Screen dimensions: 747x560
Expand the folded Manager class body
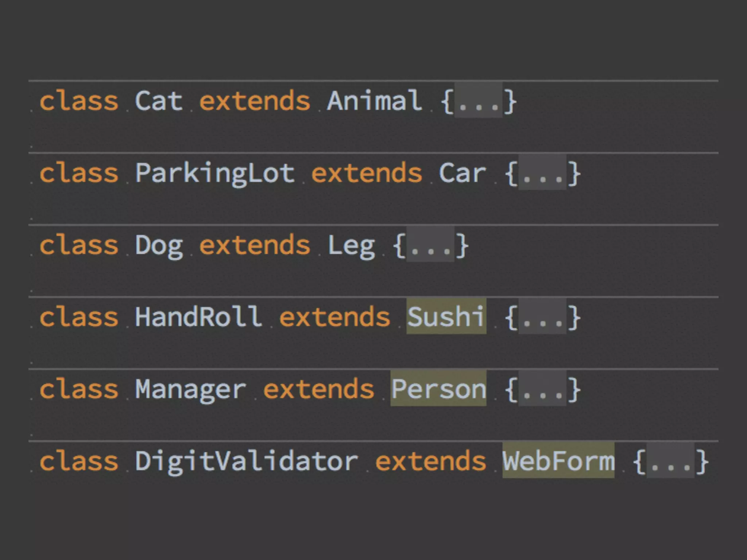[542, 389]
